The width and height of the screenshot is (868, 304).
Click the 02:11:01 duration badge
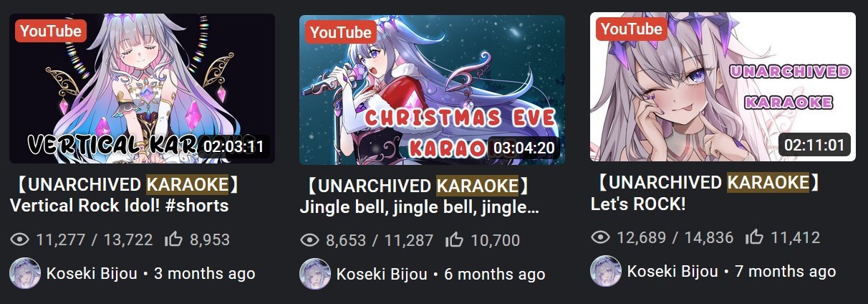pyautogui.click(x=816, y=146)
